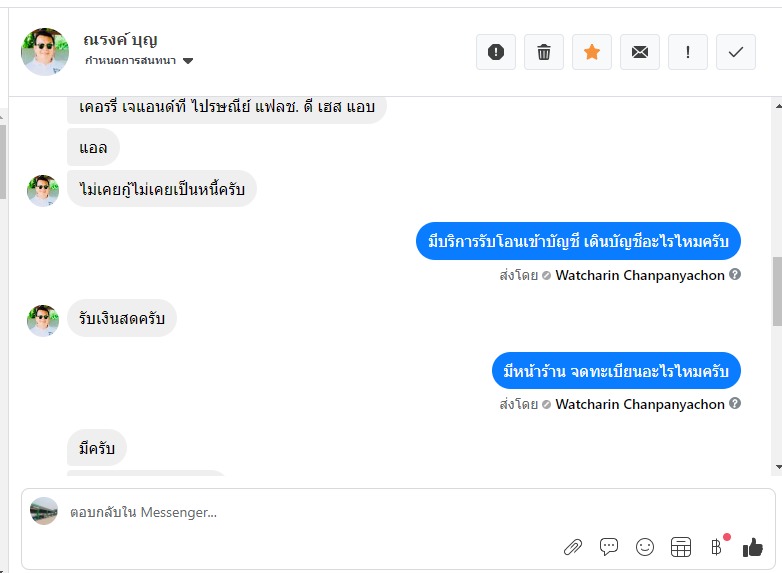Attach a file with the paperclip icon
Screen dimensions: 782x573
[573, 547]
